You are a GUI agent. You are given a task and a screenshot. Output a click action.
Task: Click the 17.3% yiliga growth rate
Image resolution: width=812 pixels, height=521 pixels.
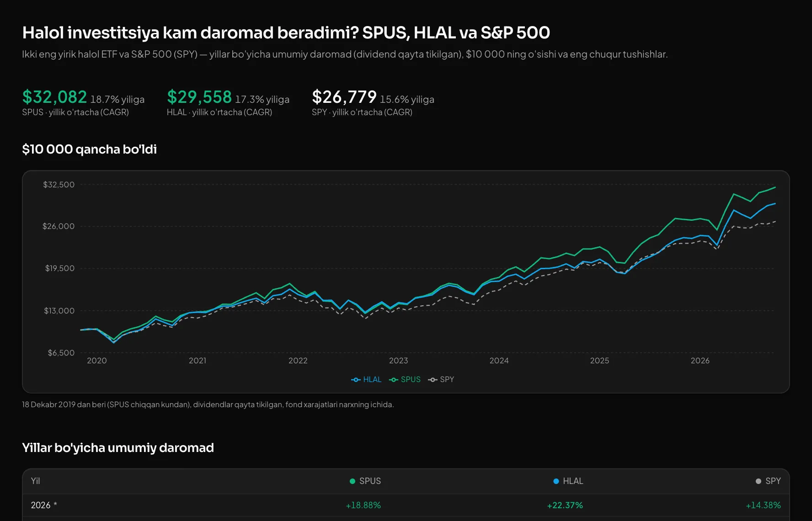(262, 100)
